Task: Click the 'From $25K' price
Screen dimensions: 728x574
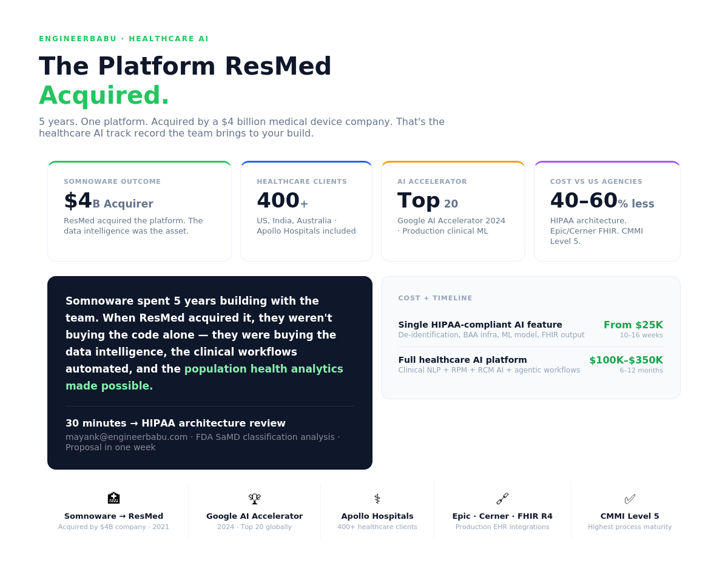Action: tap(633, 325)
